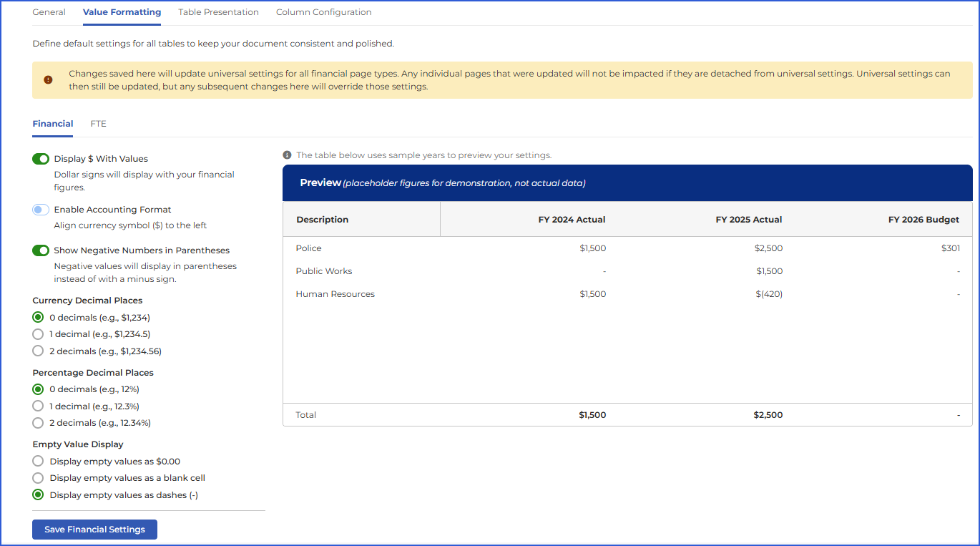Open Column Configuration tab
980x546 pixels.
323,12
